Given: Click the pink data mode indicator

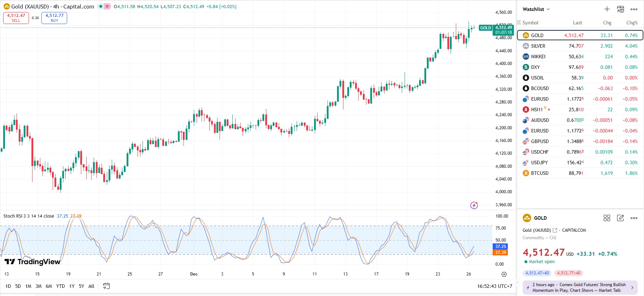Looking at the screenshot, I should (107, 6).
